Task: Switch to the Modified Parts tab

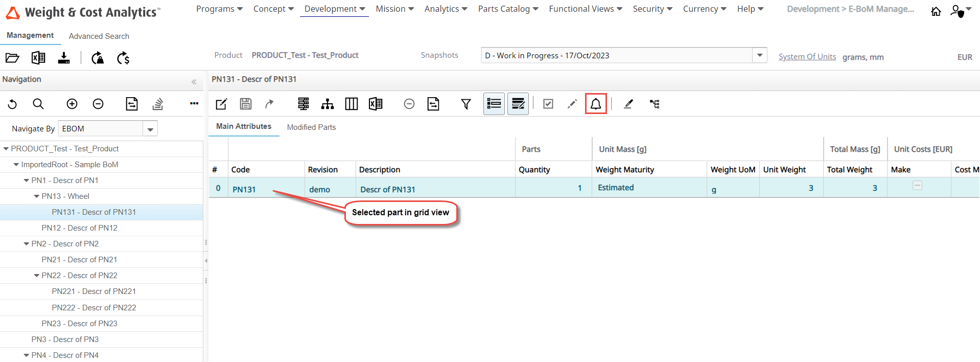Action: (311, 127)
